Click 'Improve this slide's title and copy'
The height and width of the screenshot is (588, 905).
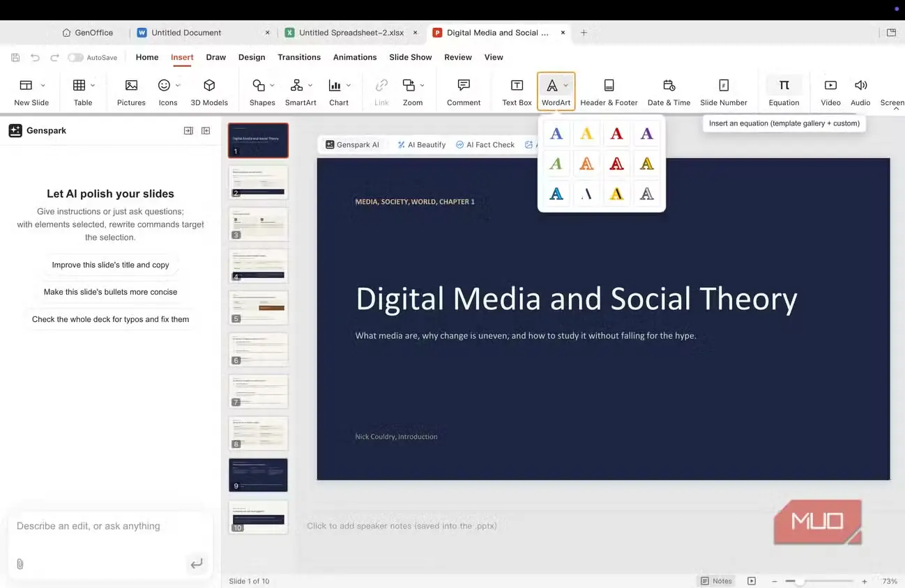(110, 265)
